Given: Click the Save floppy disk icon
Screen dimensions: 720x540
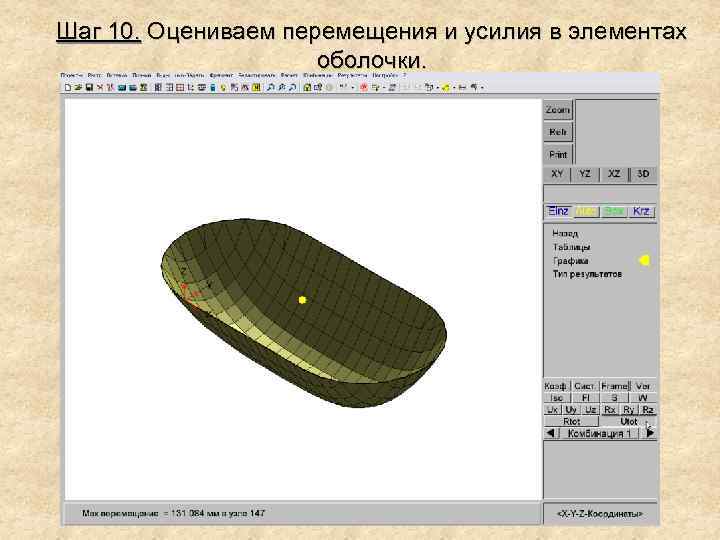Looking at the screenshot, I should (x=89, y=87).
